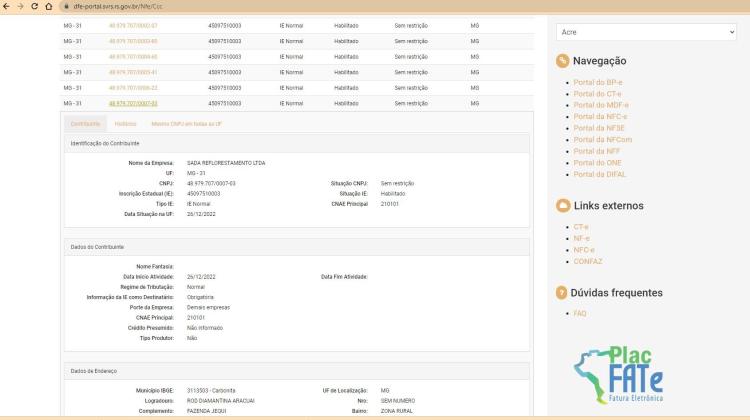Open the FAQ link

coord(580,313)
